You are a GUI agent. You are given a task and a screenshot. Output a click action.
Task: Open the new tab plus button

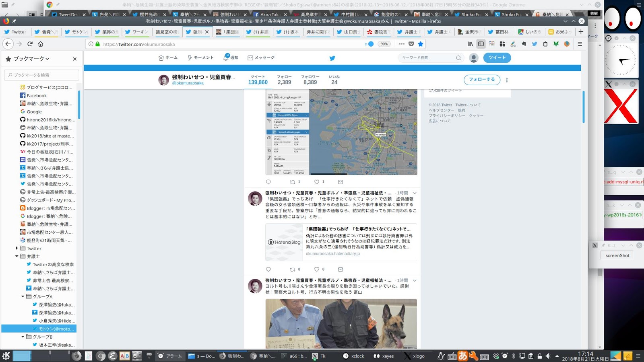[x=581, y=31]
